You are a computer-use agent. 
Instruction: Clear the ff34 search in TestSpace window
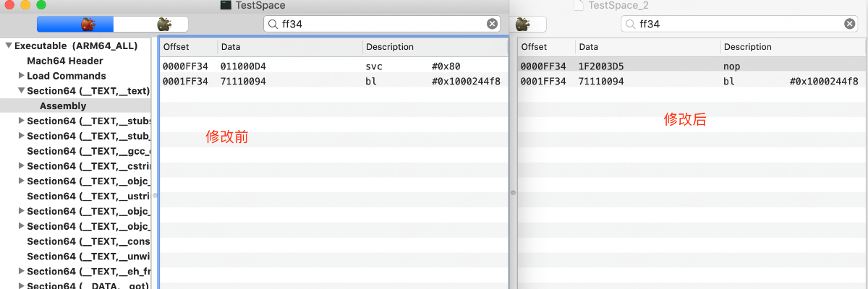click(x=492, y=24)
